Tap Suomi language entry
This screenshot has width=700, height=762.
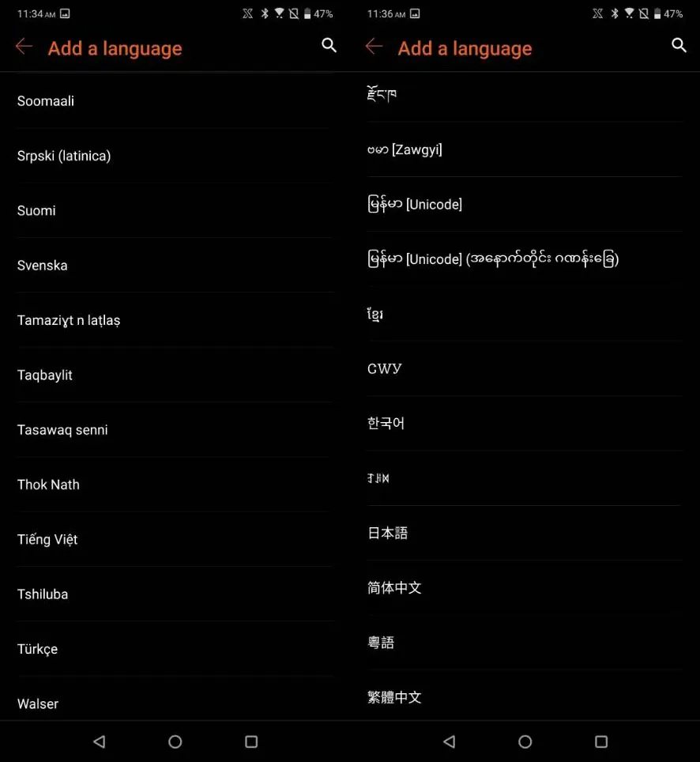pos(175,210)
